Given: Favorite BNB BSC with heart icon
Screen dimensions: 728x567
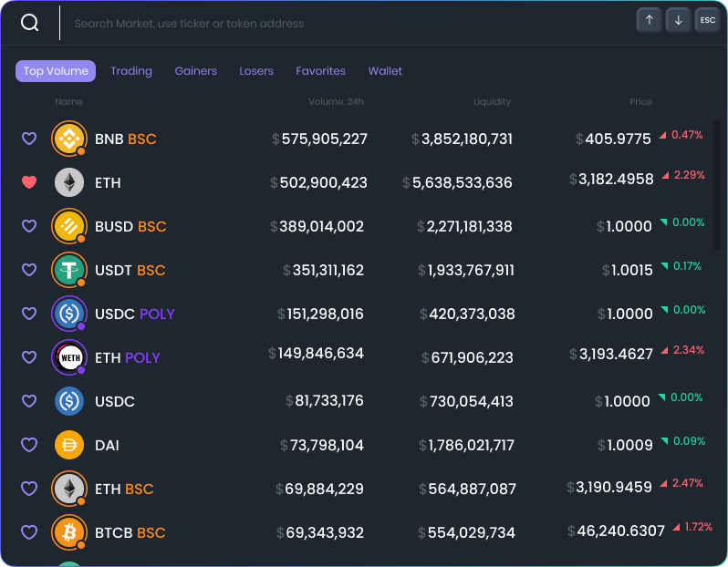Looking at the screenshot, I should (29, 139).
